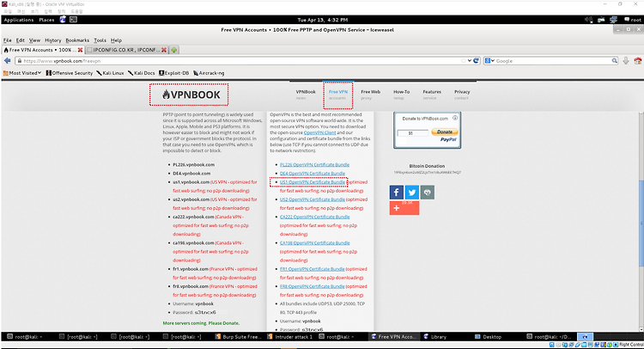Open the Places menu
Viewport: 644px width, 349px height.
pos(46,20)
